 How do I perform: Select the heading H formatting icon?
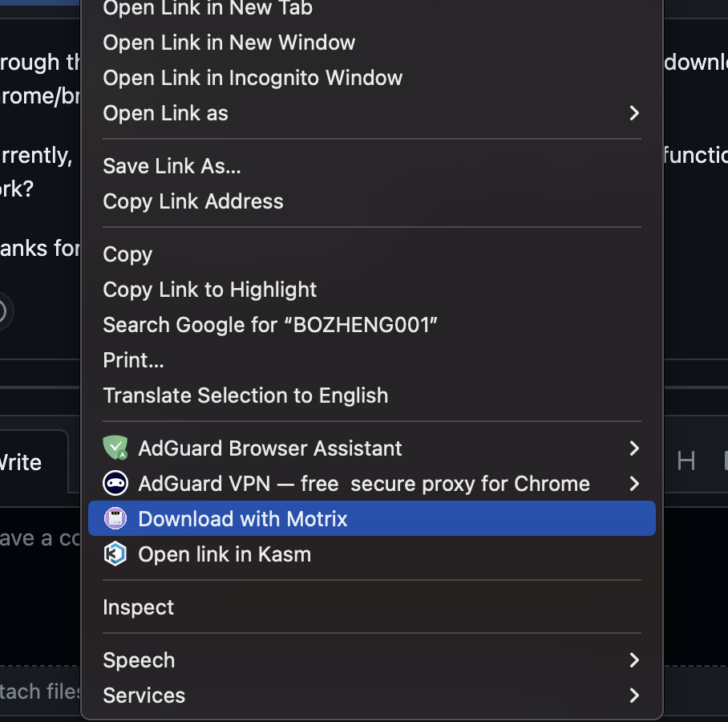click(686, 460)
